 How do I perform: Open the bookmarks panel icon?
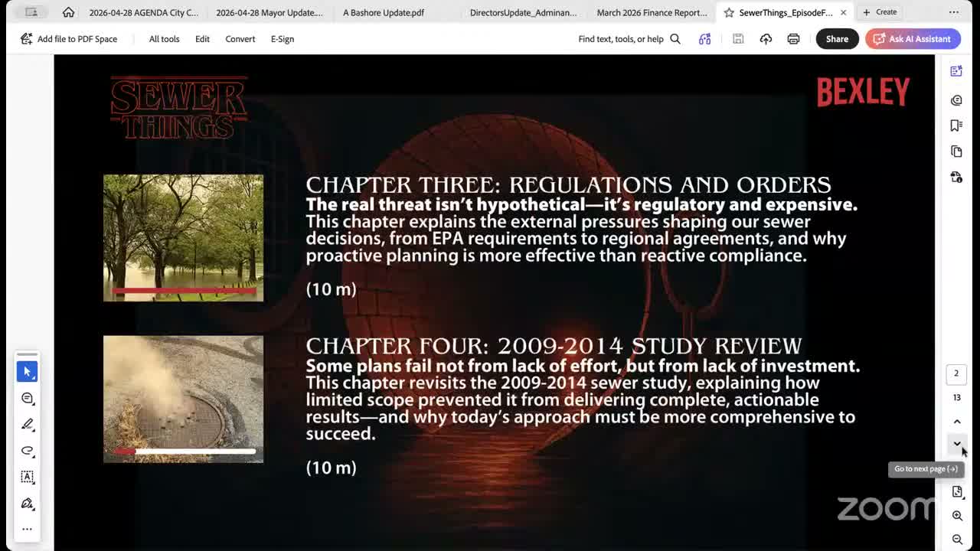point(956,126)
